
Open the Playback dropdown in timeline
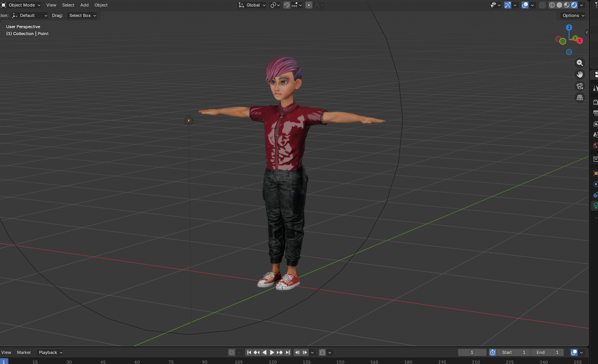click(50, 352)
